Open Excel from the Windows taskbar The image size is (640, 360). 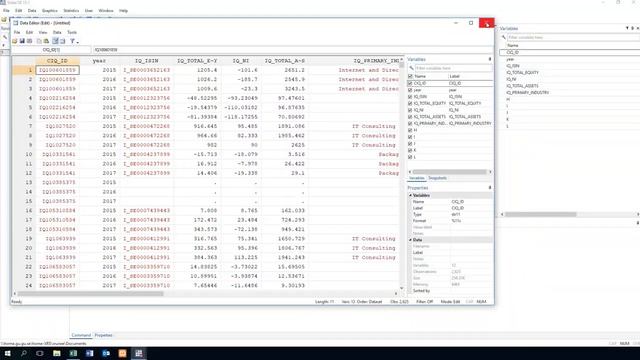[73, 353]
